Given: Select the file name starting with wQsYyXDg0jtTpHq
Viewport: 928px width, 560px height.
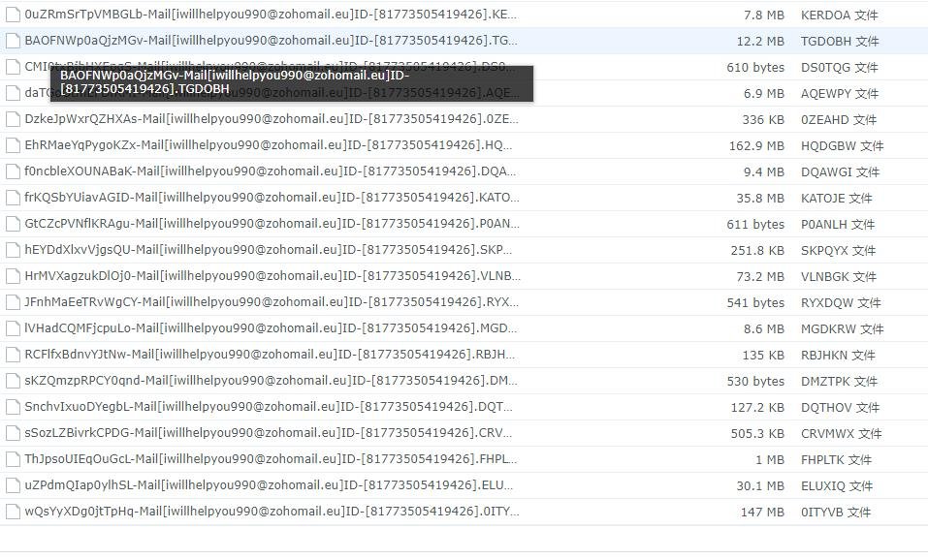Looking at the screenshot, I should tap(272, 511).
